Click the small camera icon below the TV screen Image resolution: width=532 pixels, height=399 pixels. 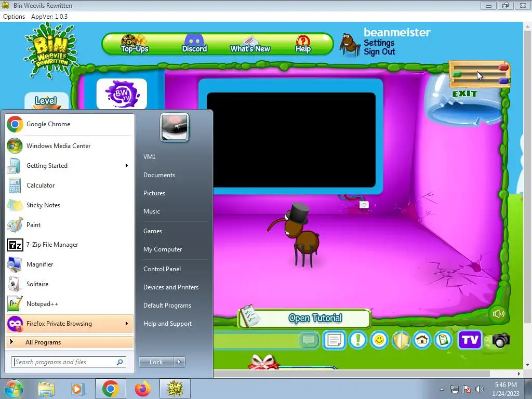tap(364, 205)
